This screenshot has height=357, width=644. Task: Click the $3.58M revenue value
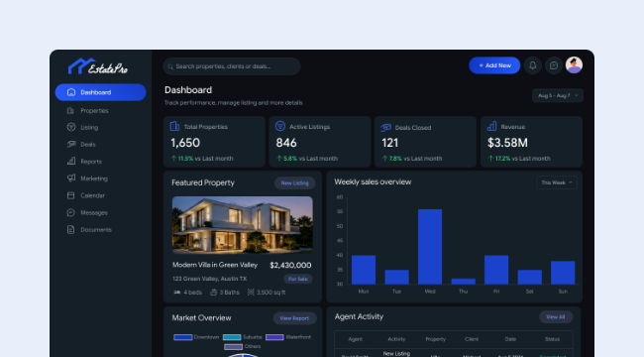tap(507, 143)
